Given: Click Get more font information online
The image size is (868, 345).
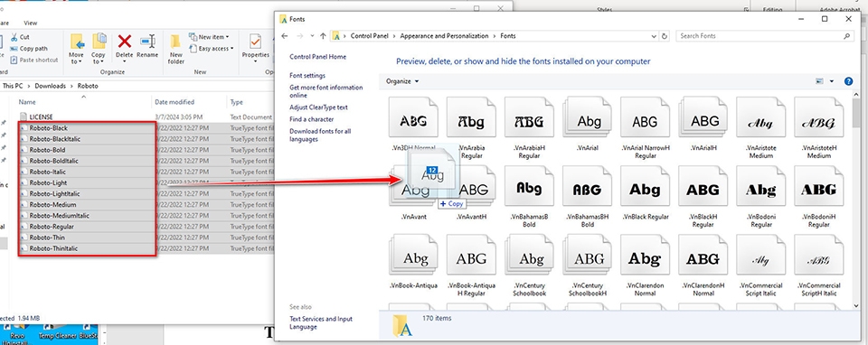Looking at the screenshot, I should tap(326, 91).
